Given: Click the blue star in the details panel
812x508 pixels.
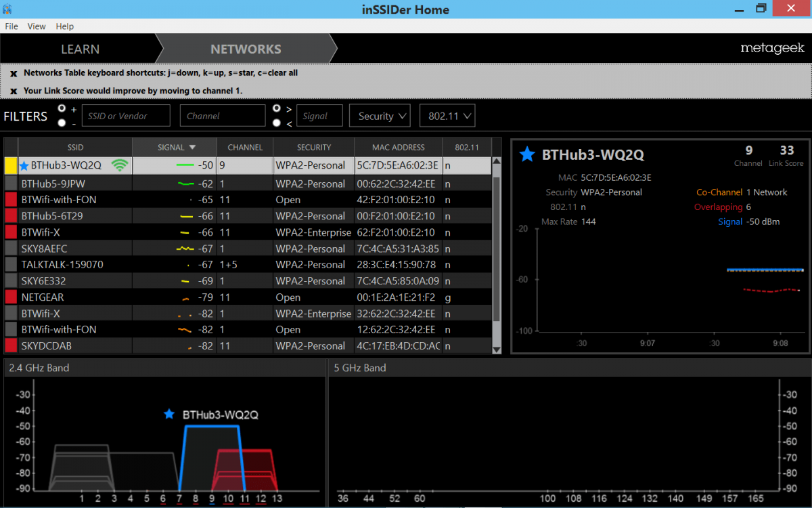Looking at the screenshot, I should [x=527, y=154].
